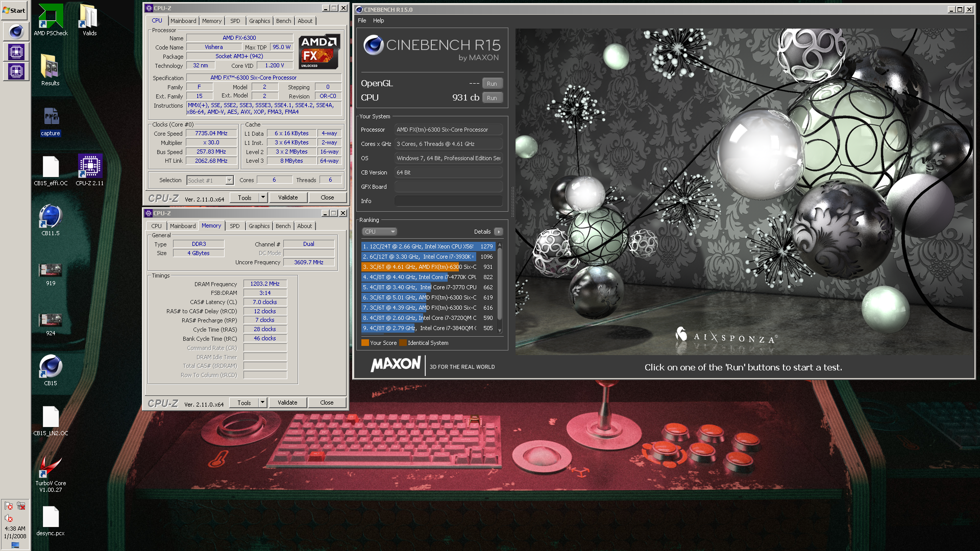
Task: Click the display tray icon below clock
Action: (15, 545)
